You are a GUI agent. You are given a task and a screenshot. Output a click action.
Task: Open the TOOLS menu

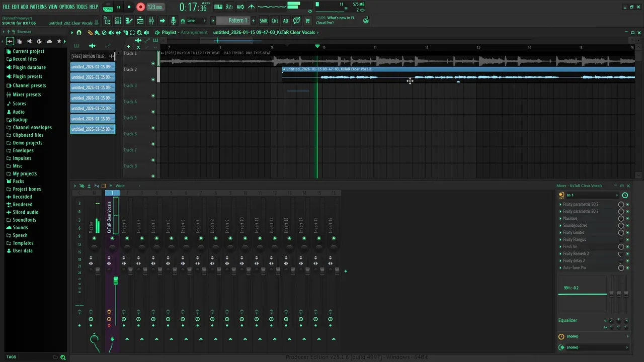(x=82, y=7)
